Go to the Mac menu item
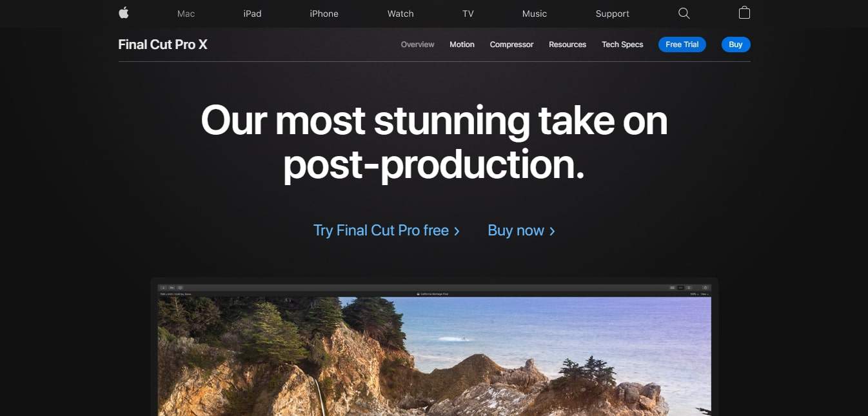 pos(186,14)
